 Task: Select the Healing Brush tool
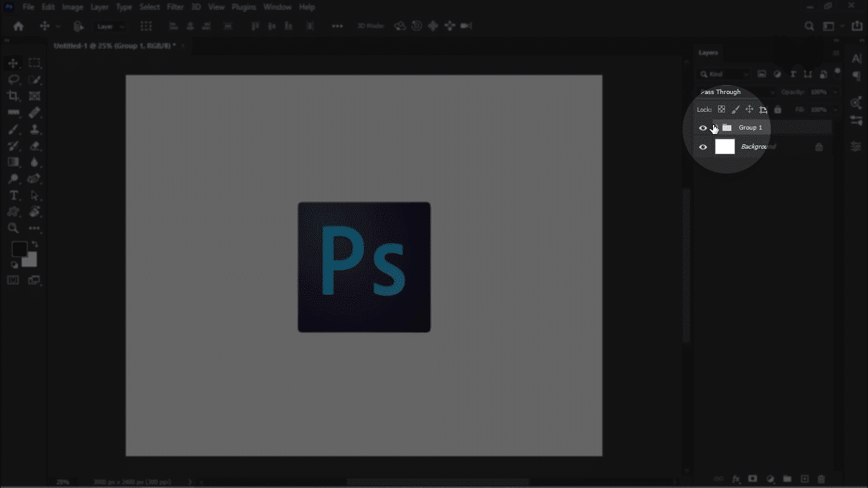[x=34, y=112]
